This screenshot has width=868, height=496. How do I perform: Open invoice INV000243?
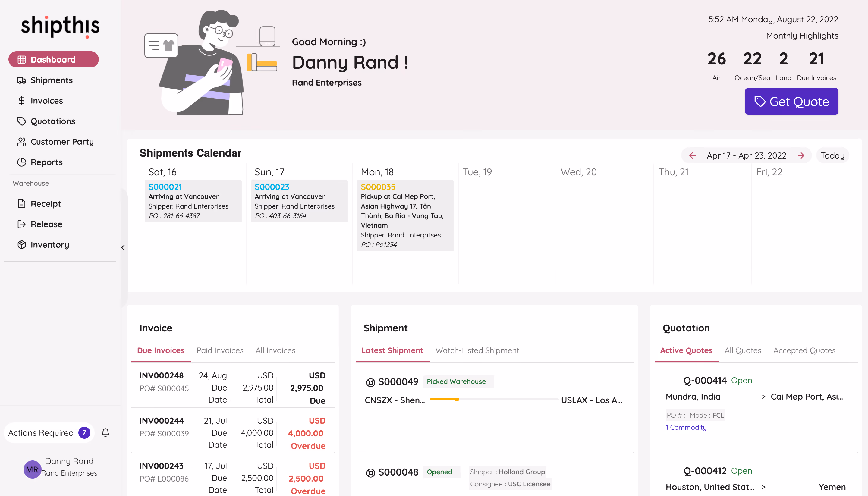(162, 466)
